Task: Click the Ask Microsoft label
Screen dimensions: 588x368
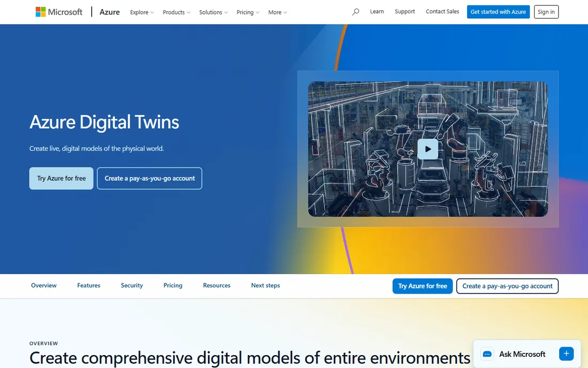Action: (522, 354)
